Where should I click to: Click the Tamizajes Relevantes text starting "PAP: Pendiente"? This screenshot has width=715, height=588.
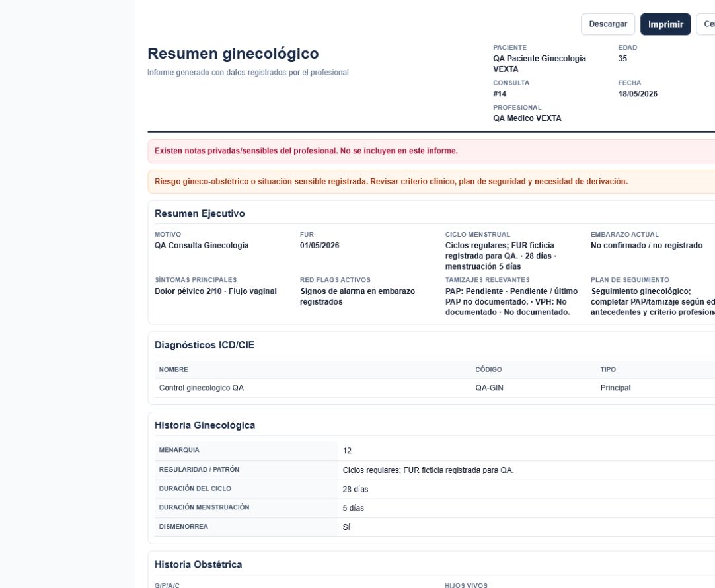511,302
